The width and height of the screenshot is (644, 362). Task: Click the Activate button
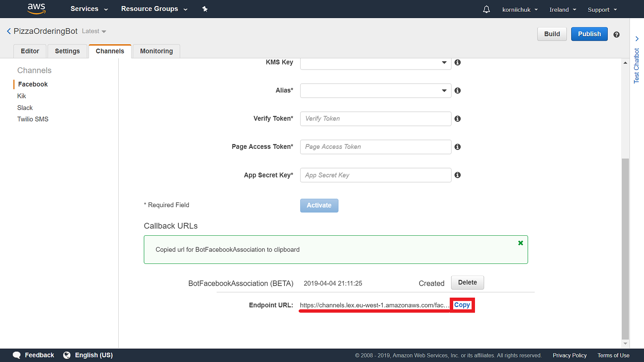(319, 206)
